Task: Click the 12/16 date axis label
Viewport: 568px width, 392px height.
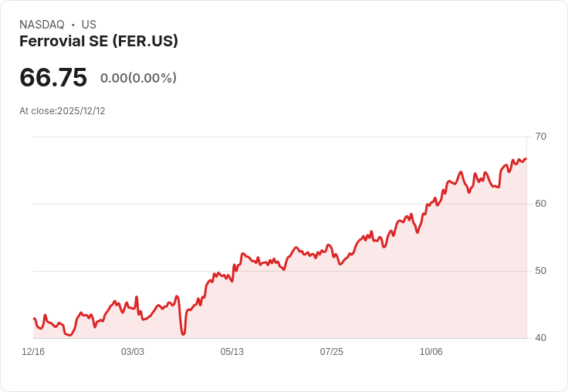Action: point(33,352)
